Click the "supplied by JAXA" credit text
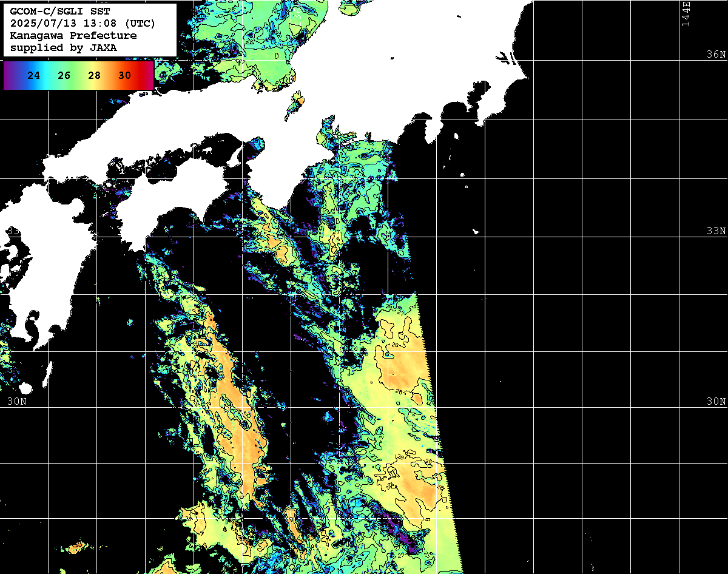The width and height of the screenshot is (728, 574). 64,47
